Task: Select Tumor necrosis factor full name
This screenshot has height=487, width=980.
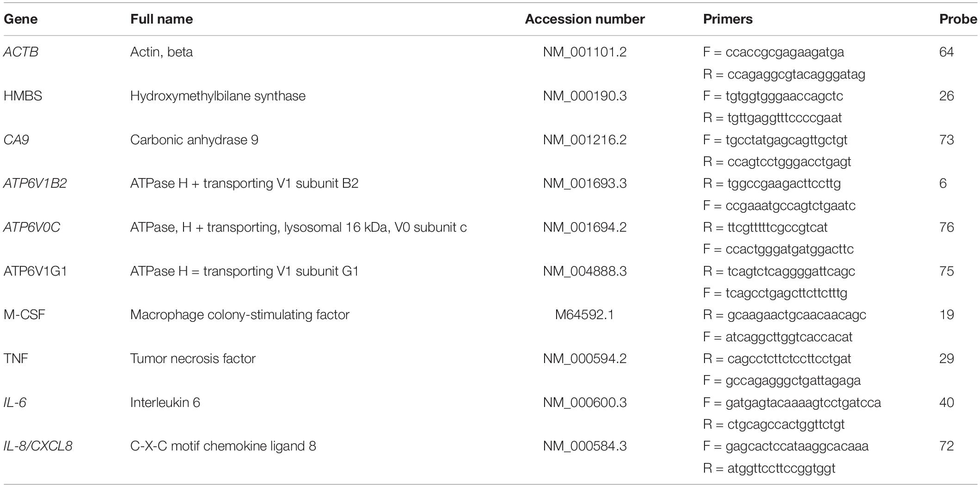Action: (x=193, y=359)
